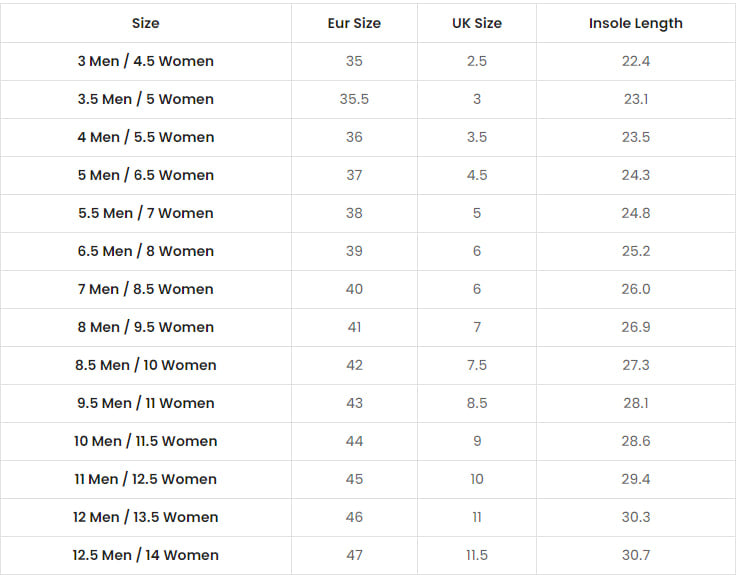Click the 4 Men / 5.5 Women cell
The image size is (737, 577).
[146, 137]
